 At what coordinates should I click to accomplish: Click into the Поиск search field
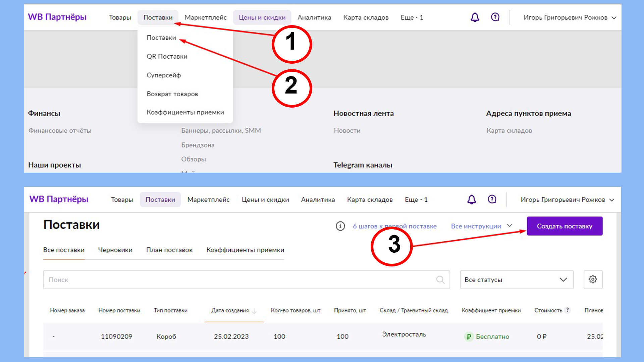tap(246, 280)
